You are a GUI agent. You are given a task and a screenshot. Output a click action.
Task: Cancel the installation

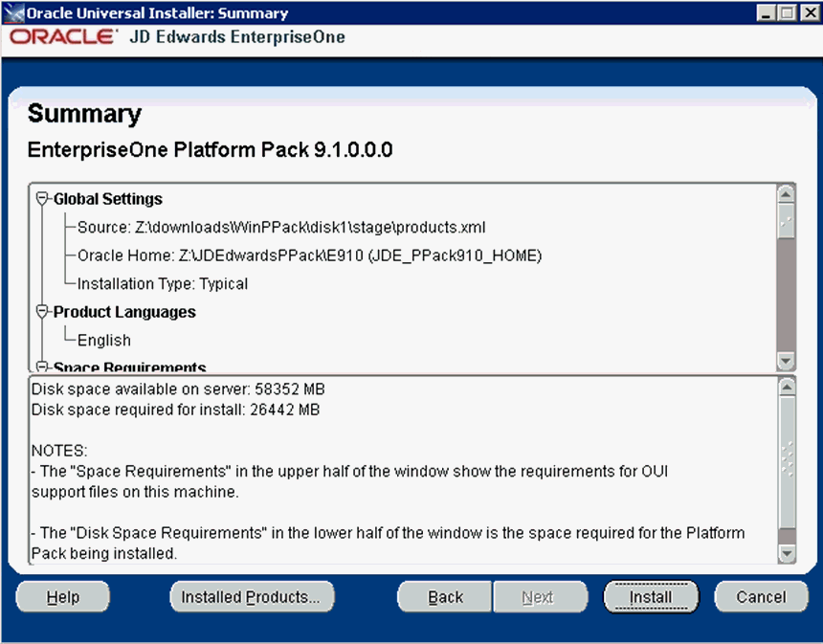[x=761, y=597]
